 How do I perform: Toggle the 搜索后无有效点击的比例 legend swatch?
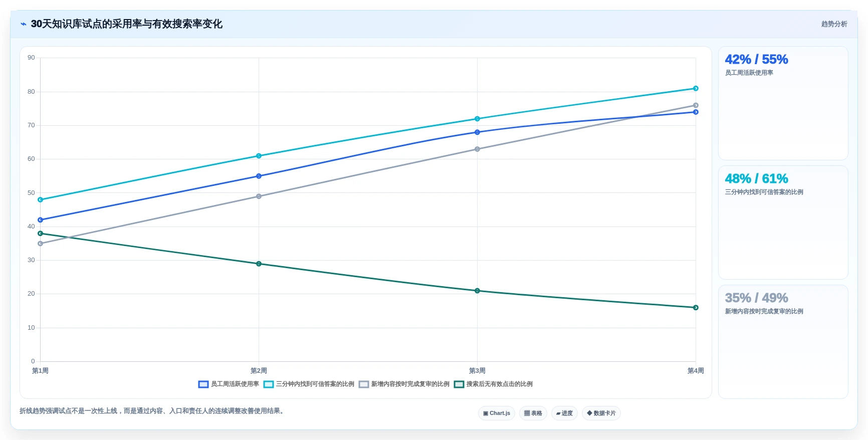coord(459,384)
